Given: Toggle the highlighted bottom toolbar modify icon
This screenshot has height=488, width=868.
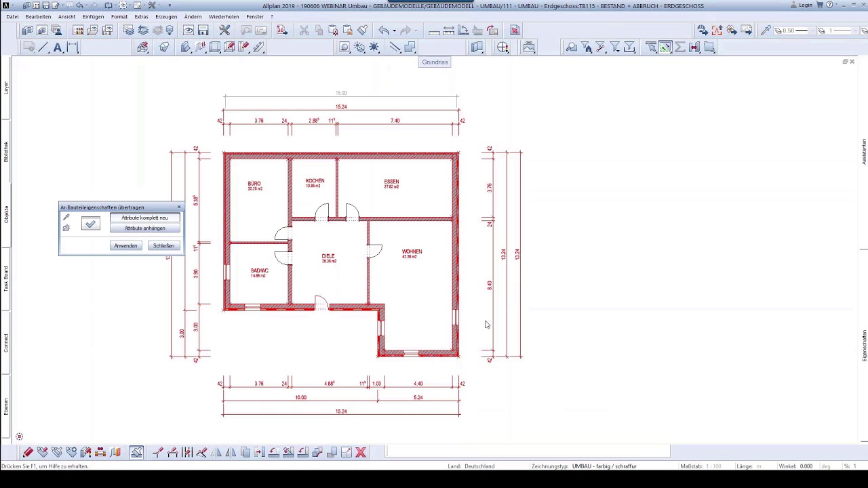Looking at the screenshot, I should pos(137,453).
